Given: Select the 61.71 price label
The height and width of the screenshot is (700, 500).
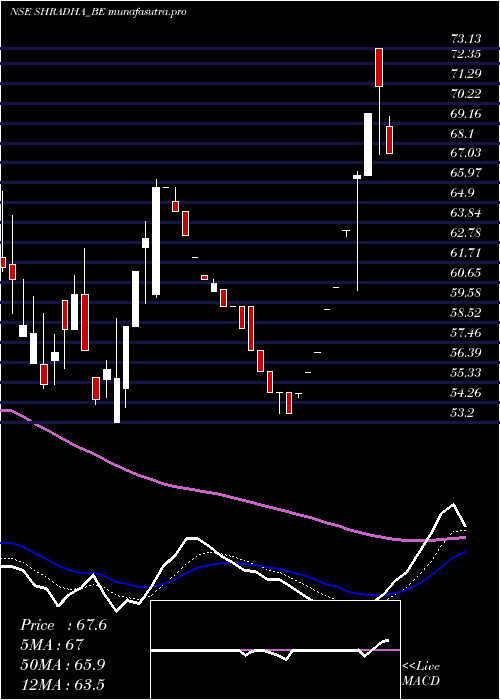Looking at the screenshot, I should coord(466,253).
